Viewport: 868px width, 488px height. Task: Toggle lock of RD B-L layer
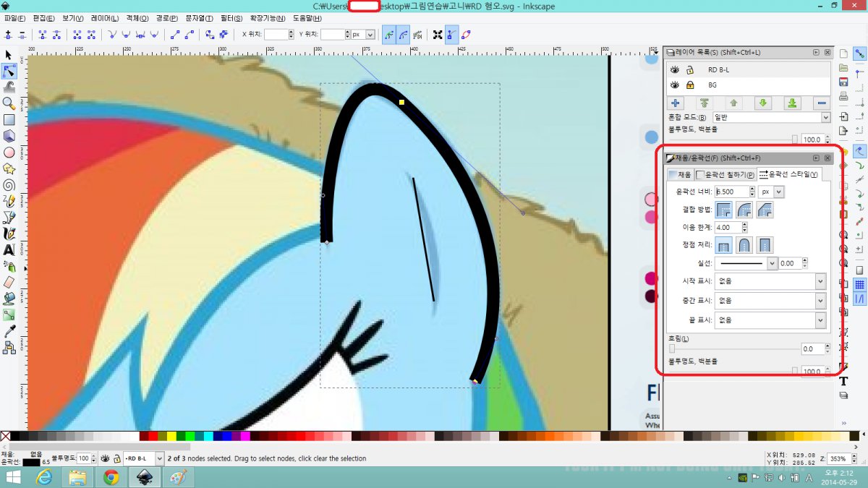(690, 70)
